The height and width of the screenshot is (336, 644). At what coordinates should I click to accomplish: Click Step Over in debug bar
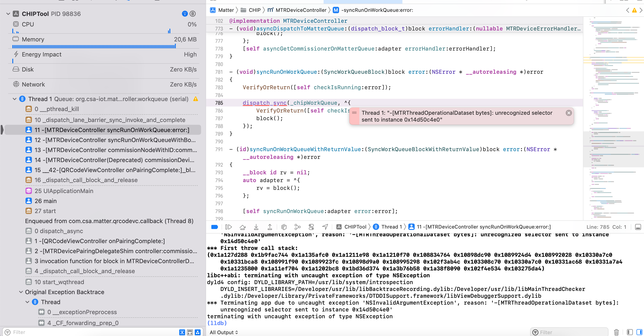[242, 227]
